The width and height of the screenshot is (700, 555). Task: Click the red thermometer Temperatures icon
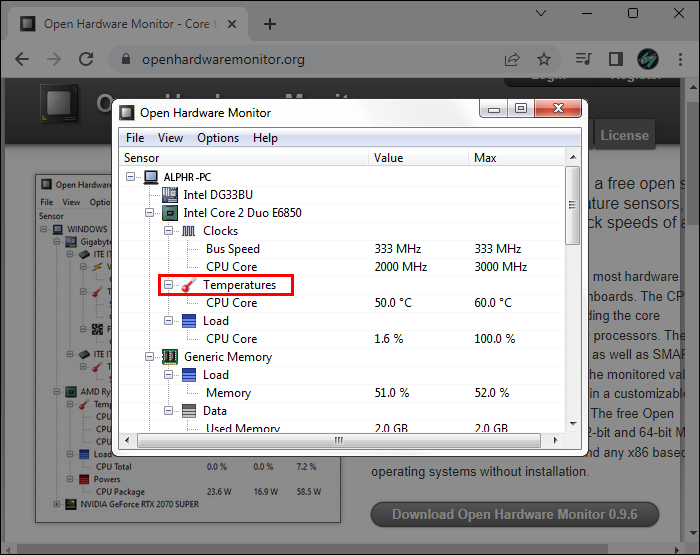(x=189, y=285)
